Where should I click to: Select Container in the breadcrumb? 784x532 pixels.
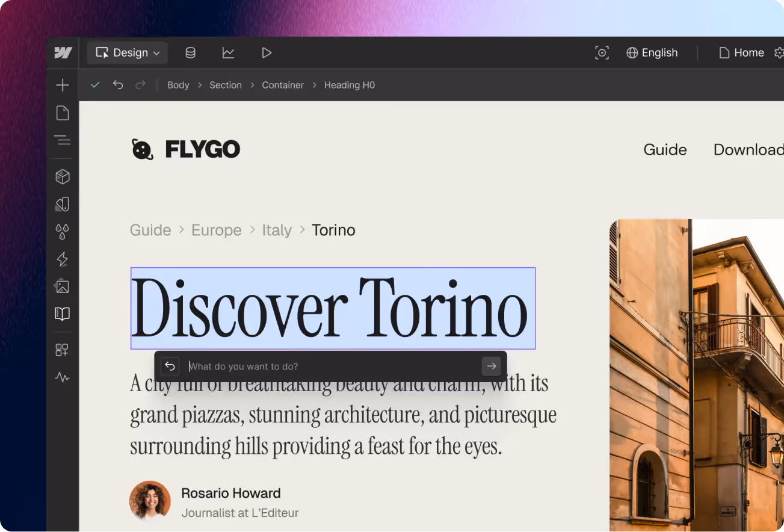[x=283, y=85]
